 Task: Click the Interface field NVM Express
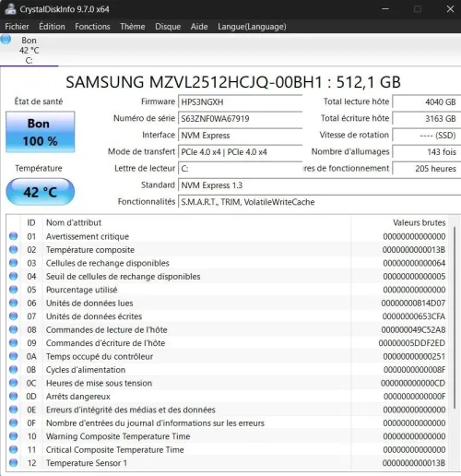[x=241, y=136]
